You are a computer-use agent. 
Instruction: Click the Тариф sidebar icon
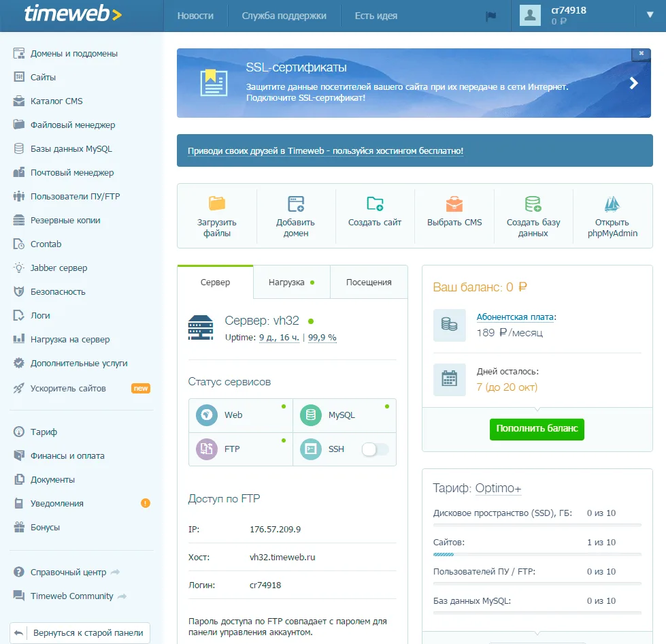[x=18, y=432]
